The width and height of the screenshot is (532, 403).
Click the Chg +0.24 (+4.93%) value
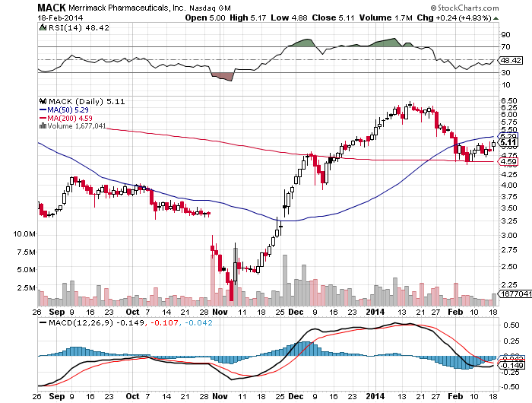(454, 18)
